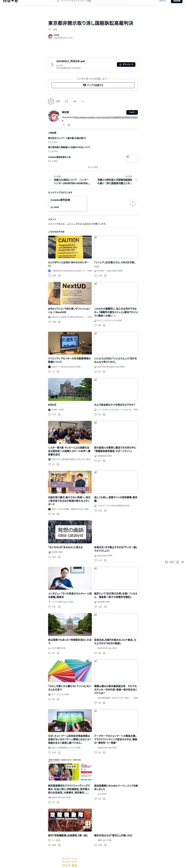Like the いいふうふの日に article (67 hearts)

(x=95, y=372)
